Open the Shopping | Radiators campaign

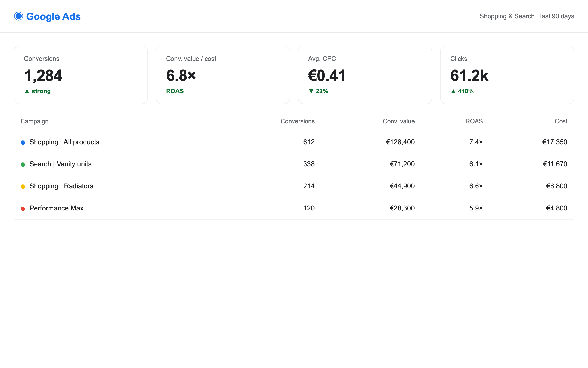click(x=61, y=186)
